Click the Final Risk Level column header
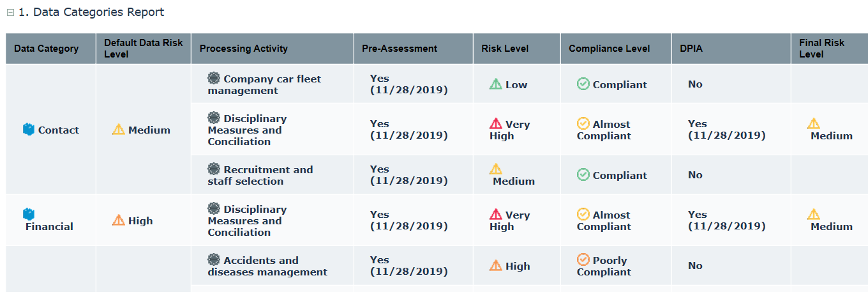Screen dimensions: 868x301 [821, 49]
